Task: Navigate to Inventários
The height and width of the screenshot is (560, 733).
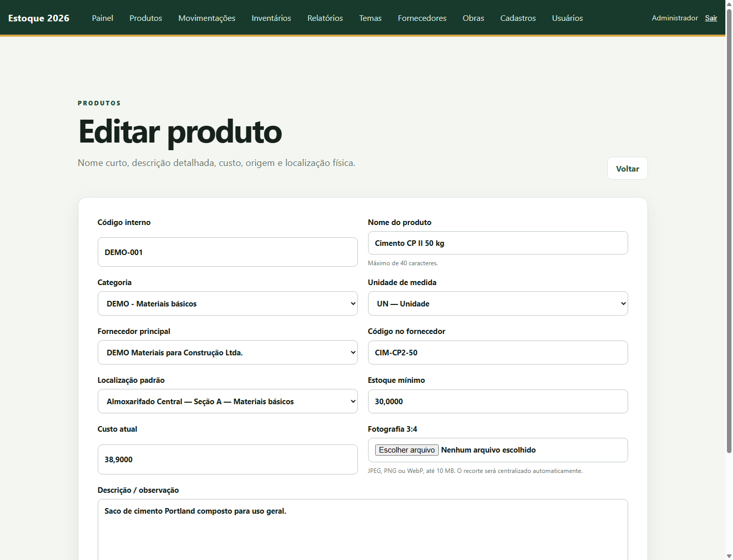Action: coord(271,18)
